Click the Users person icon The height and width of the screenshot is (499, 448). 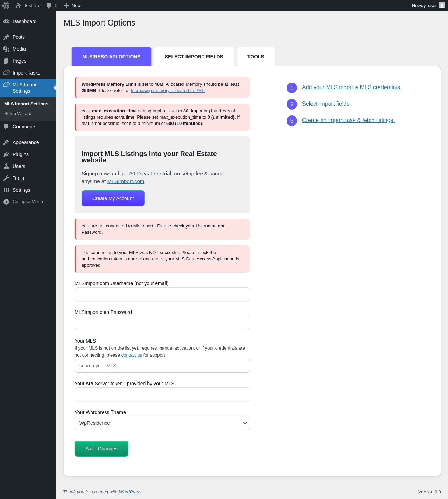[6, 166]
